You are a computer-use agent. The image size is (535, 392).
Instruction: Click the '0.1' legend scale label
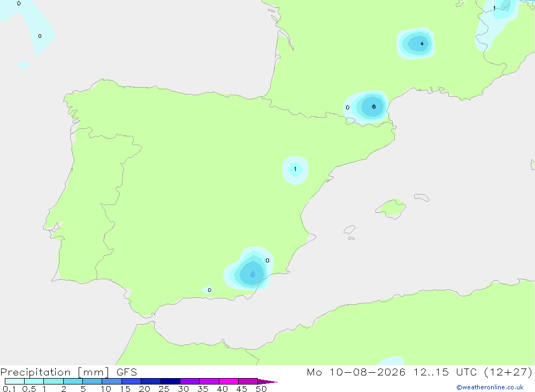(9, 389)
